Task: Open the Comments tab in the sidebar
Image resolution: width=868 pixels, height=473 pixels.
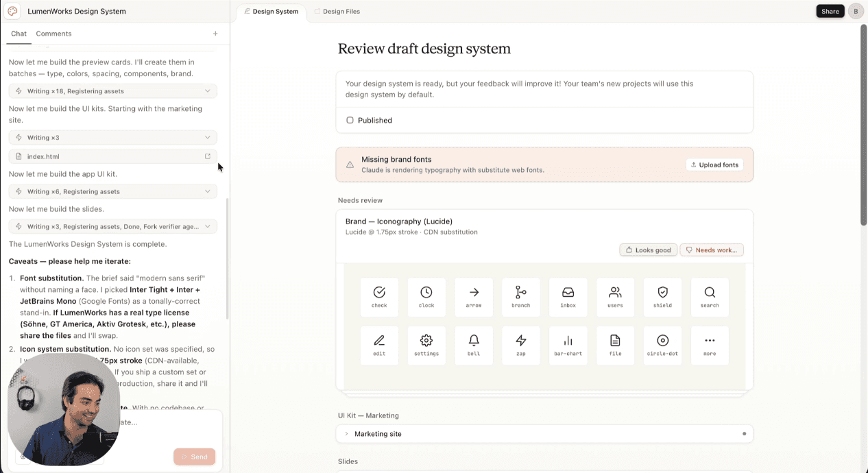Action: coord(53,33)
